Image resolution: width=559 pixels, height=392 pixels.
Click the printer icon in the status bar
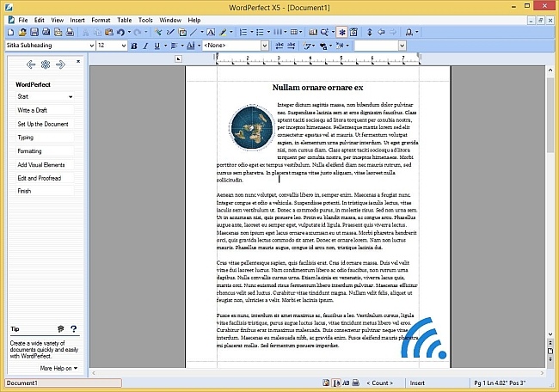[356, 383]
